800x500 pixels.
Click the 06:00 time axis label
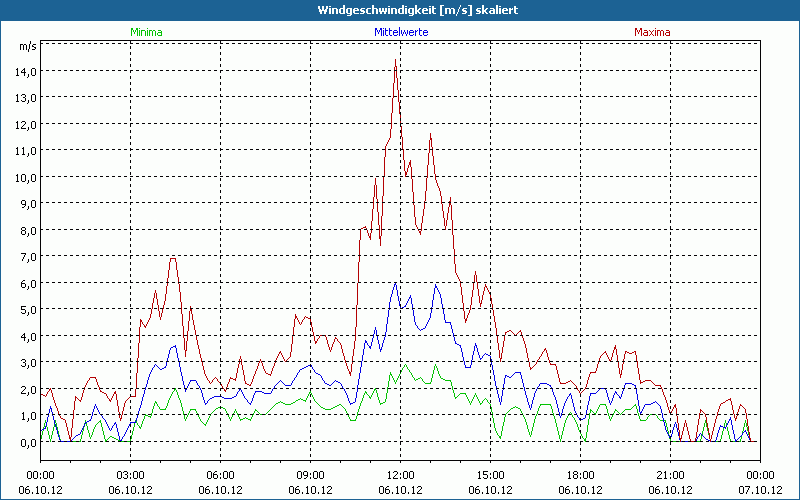[x=220, y=476]
